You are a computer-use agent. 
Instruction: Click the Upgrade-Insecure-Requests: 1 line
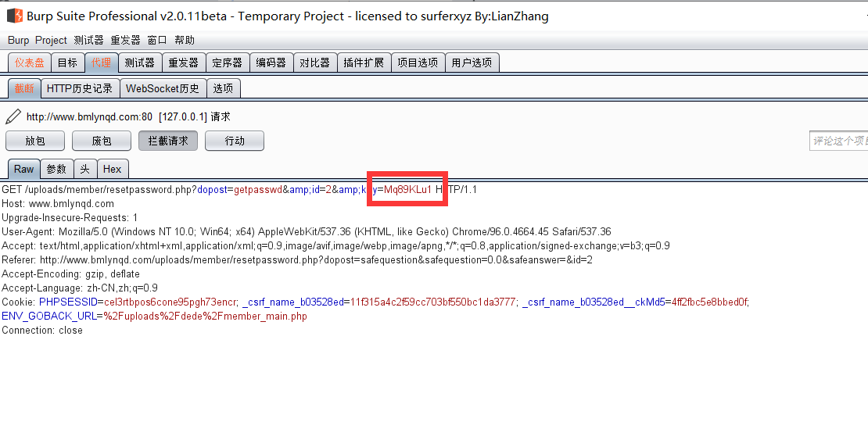click(x=70, y=217)
